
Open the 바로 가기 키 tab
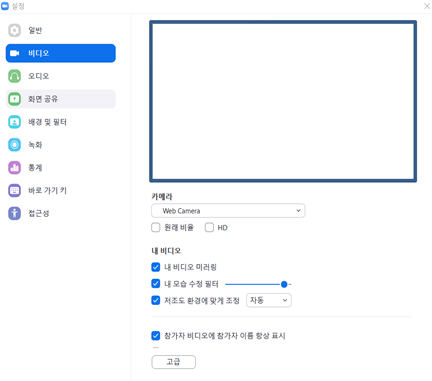61,191
